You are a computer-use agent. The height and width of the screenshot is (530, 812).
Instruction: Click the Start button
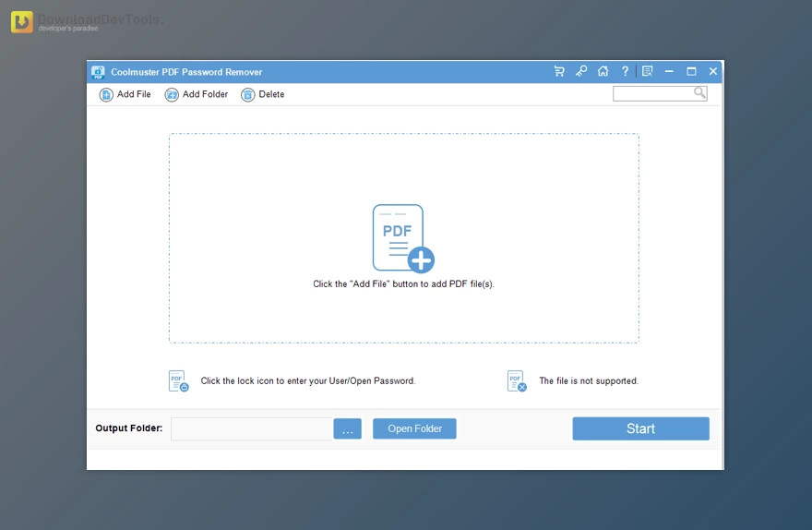point(640,429)
